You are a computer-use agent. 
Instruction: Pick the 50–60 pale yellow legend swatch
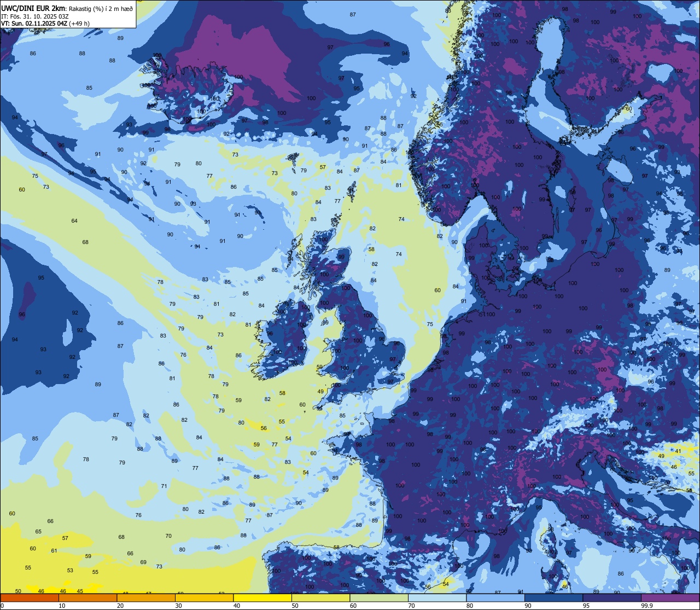pos(320,598)
